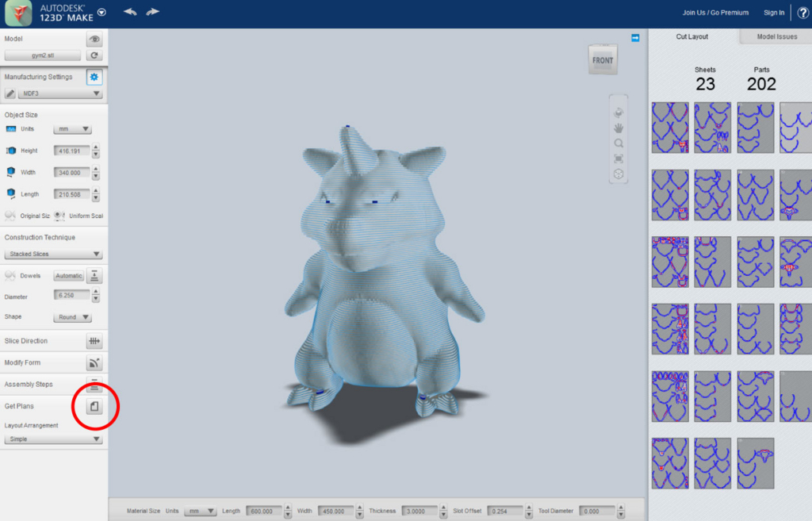
Task: Collapse the right panel arrow
Action: pyautogui.click(x=635, y=38)
